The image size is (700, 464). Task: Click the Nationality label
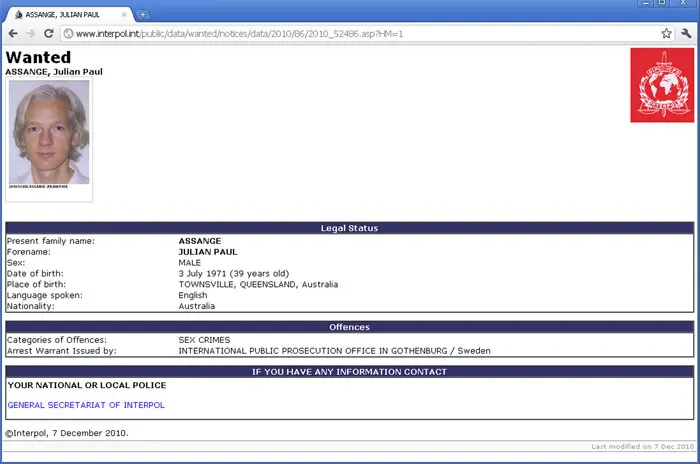[x=30, y=306]
